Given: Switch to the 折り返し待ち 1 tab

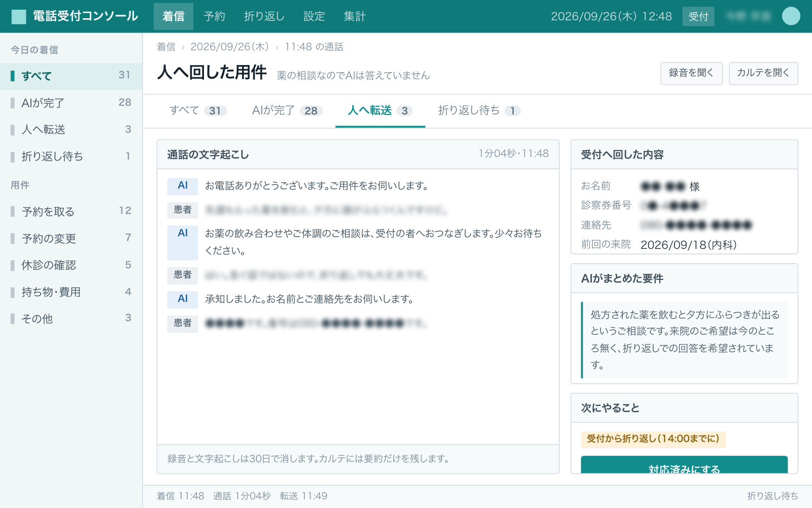Looking at the screenshot, I should click(x=479, y=110).
